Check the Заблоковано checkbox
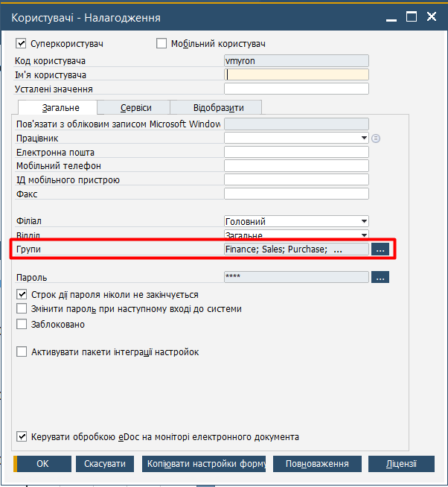Viewport: 448px width, 487px height. (x=22, y=324)
